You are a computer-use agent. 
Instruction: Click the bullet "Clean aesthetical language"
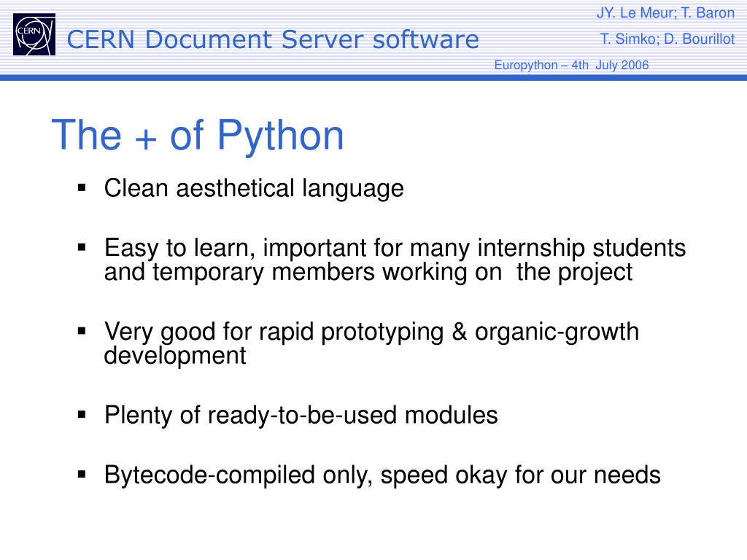[x=254, y=189]
